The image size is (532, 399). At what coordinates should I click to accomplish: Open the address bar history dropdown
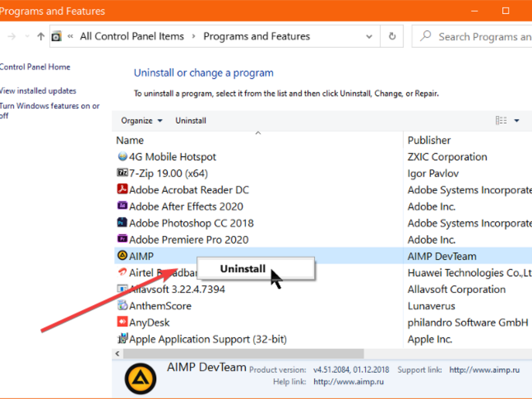point(369,37)
